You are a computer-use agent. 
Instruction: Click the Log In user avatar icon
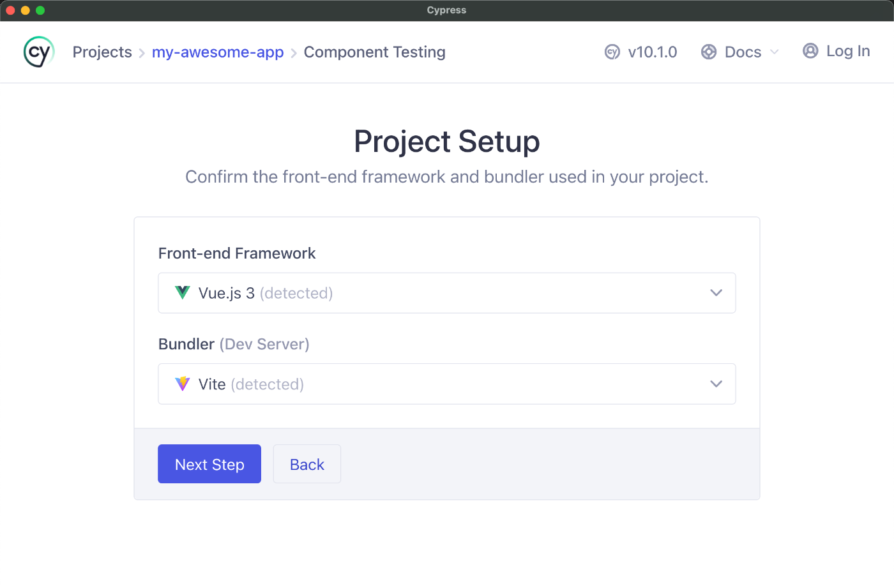tap(810, 51)
